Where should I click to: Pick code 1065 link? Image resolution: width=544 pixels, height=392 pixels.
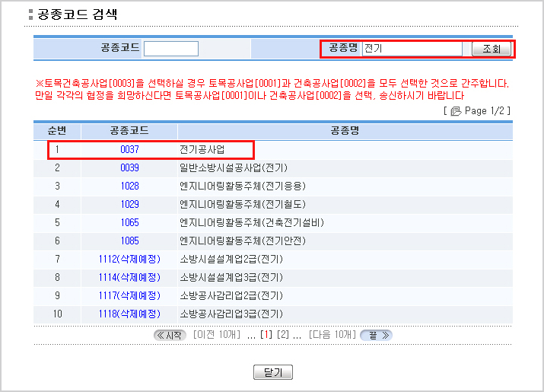129,223
